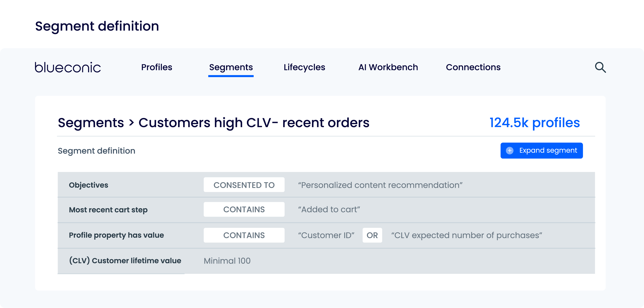Go to the Lifecycles tab

click(304, 67)
